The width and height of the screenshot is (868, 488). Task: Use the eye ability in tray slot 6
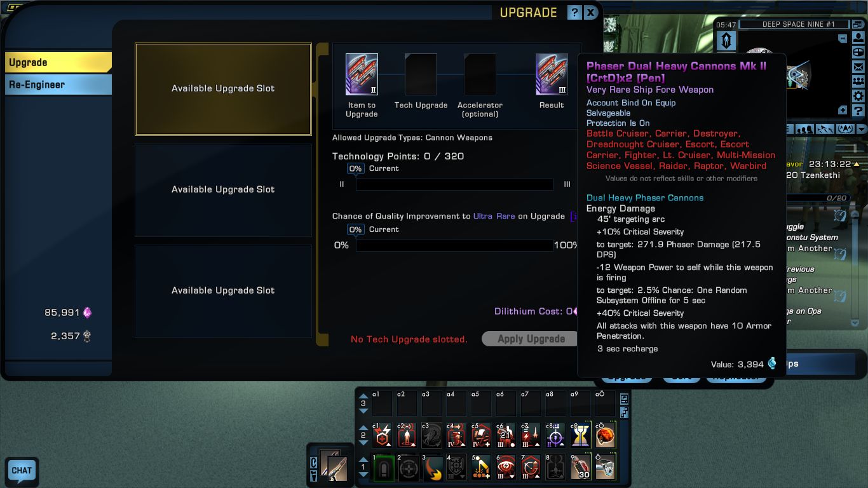coord(506,467)
